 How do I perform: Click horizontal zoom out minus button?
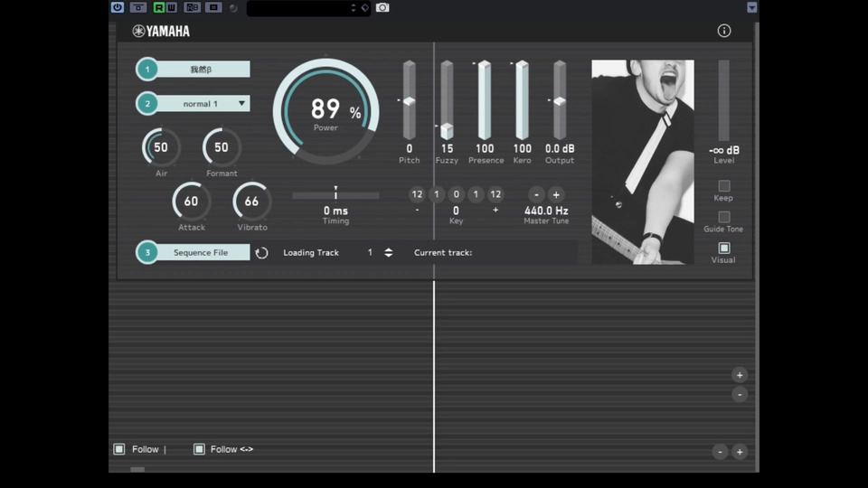pyautogui.click(x=720, y=452)
